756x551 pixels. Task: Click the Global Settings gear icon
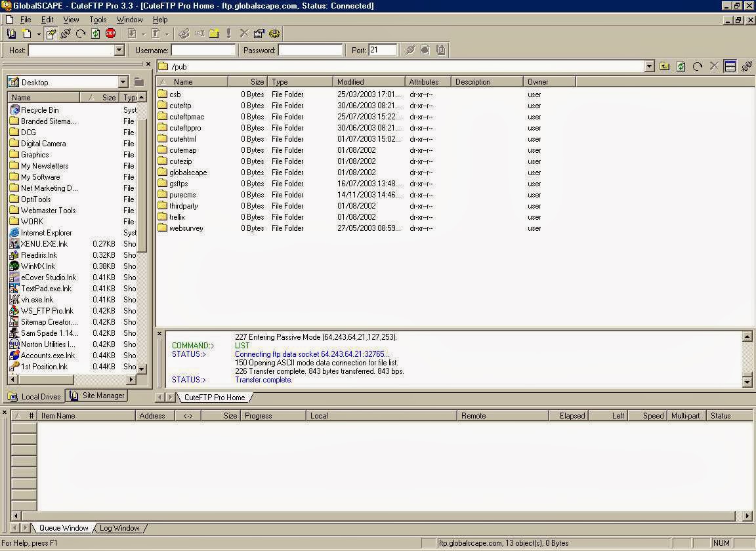(x=274, y=33)
